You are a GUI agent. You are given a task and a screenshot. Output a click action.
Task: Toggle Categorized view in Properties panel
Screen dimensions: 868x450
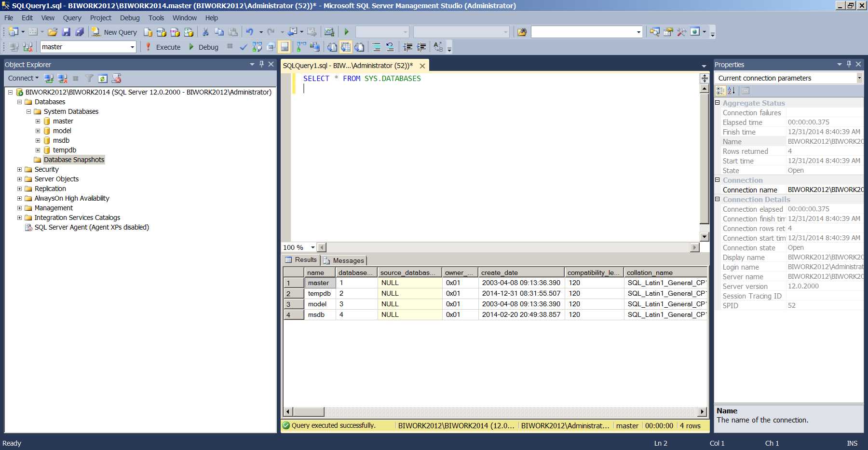(720, 90)
